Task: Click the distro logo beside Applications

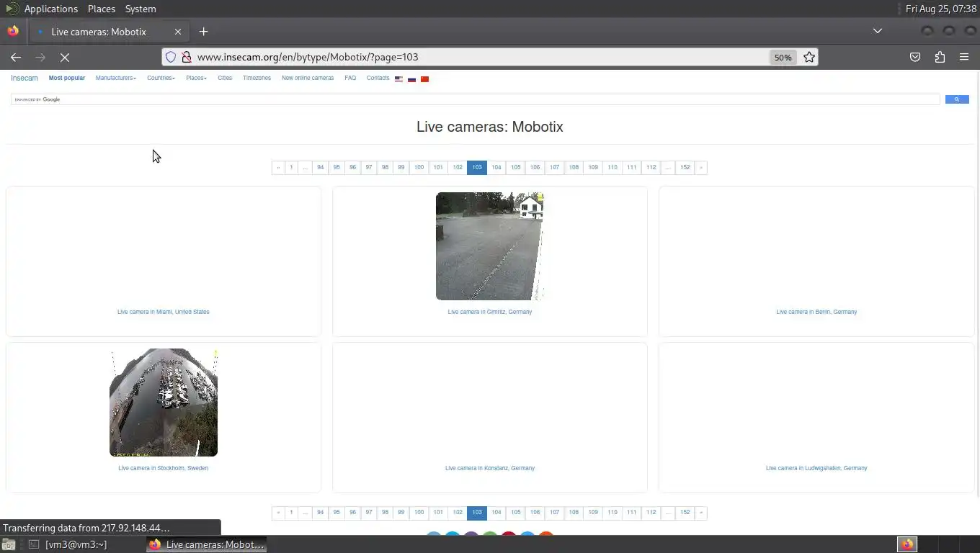Action: click(12, 9)
